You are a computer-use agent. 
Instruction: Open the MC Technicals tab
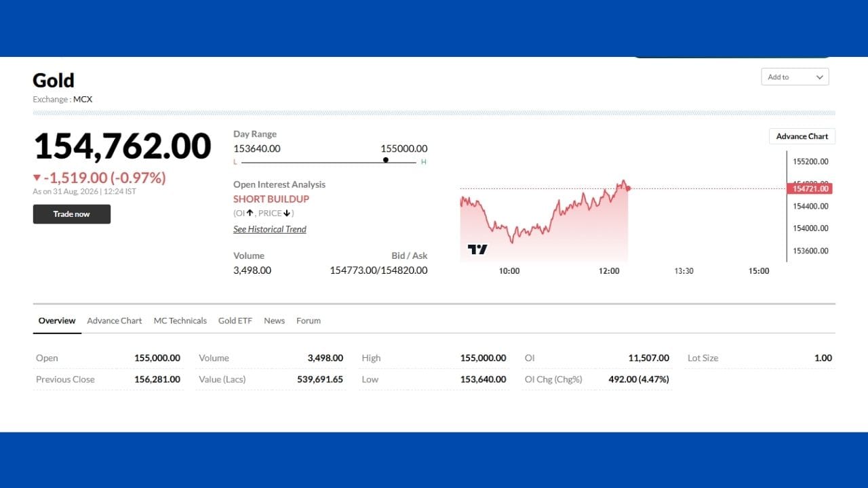point(180,321)
